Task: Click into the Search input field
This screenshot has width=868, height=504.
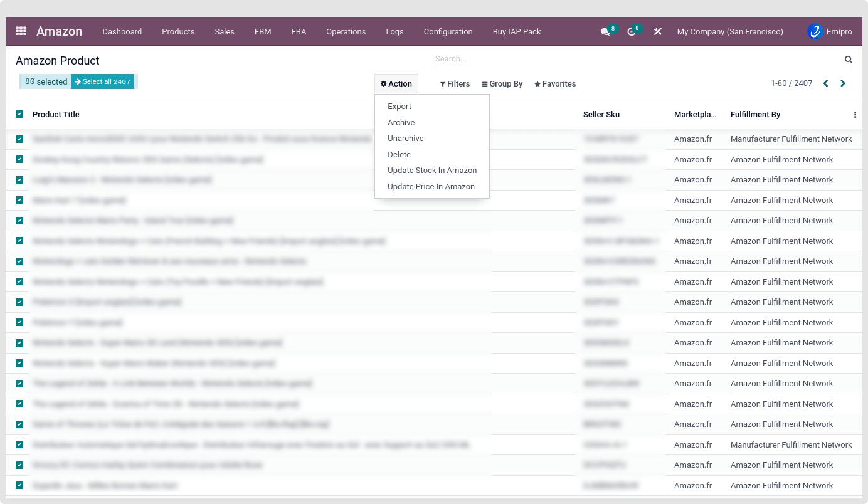Action: pos(637,59)
